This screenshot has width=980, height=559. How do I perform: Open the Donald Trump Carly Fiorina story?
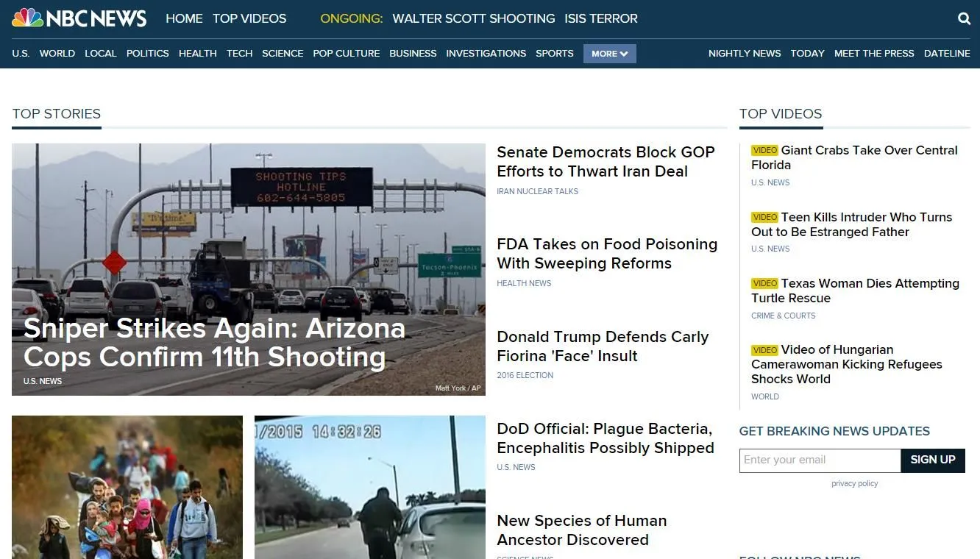coord(603,346)
